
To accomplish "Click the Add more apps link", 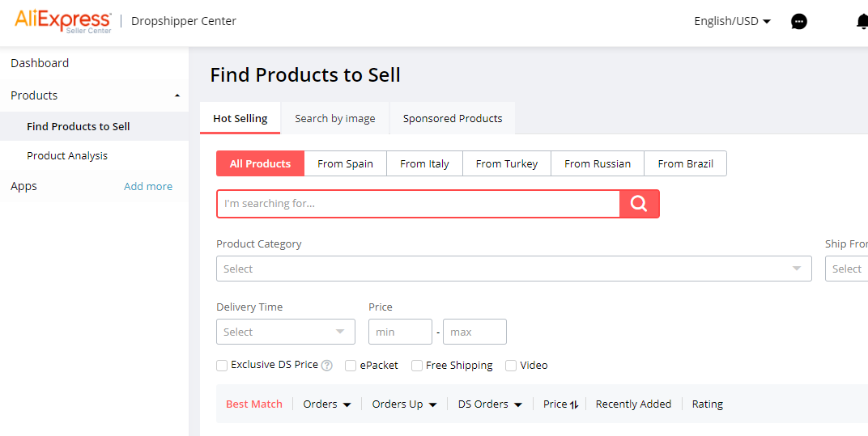I will click(x=148, y=187).
